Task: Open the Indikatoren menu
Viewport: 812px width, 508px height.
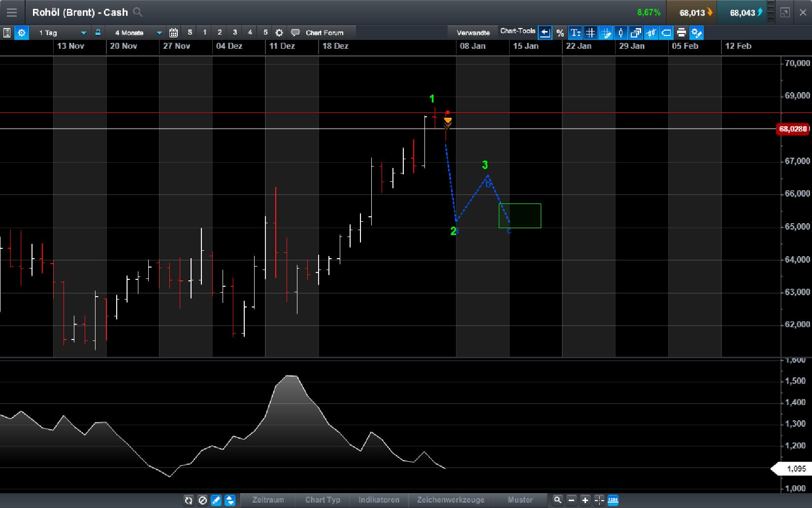Action: pyautogui.click(x=378, y=500)
